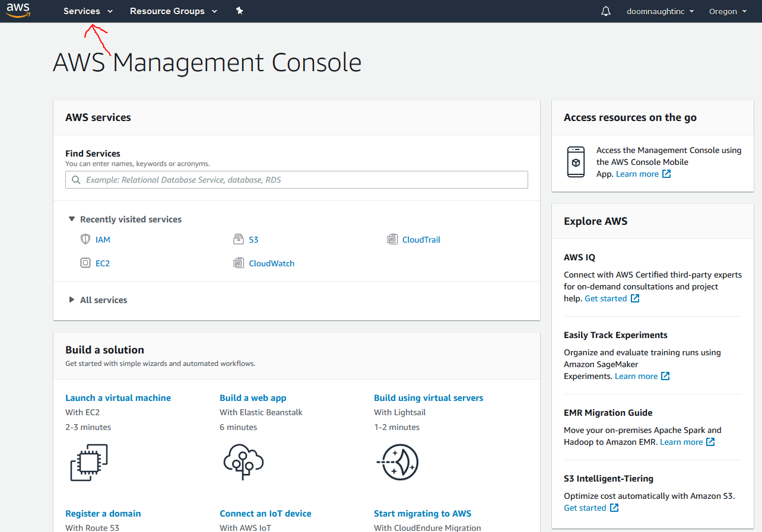The height and width of the screenshot is (532, 762).
Task: Click the CloudWatch service icon
Action: 239,263
